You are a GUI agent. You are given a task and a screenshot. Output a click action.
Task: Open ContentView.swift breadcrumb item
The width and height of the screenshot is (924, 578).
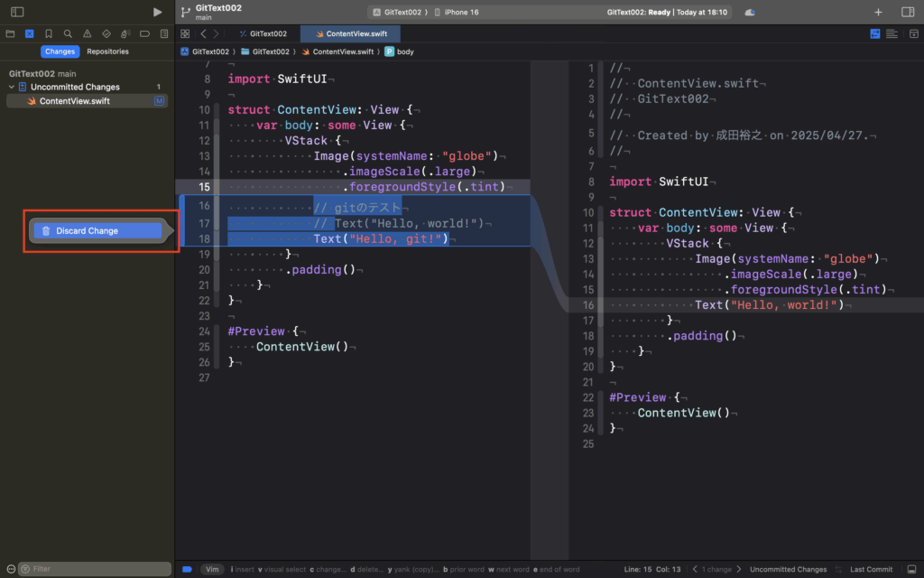click(337, 51)
